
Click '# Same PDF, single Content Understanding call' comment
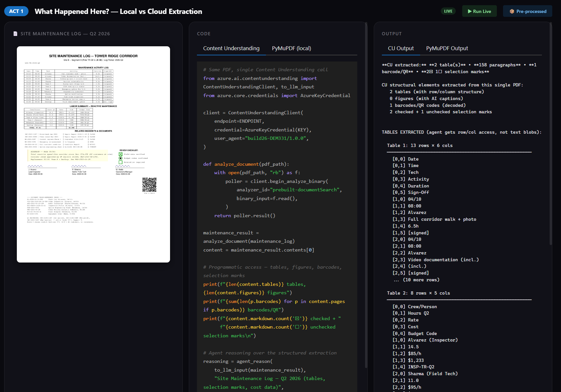tap(265, 70)
